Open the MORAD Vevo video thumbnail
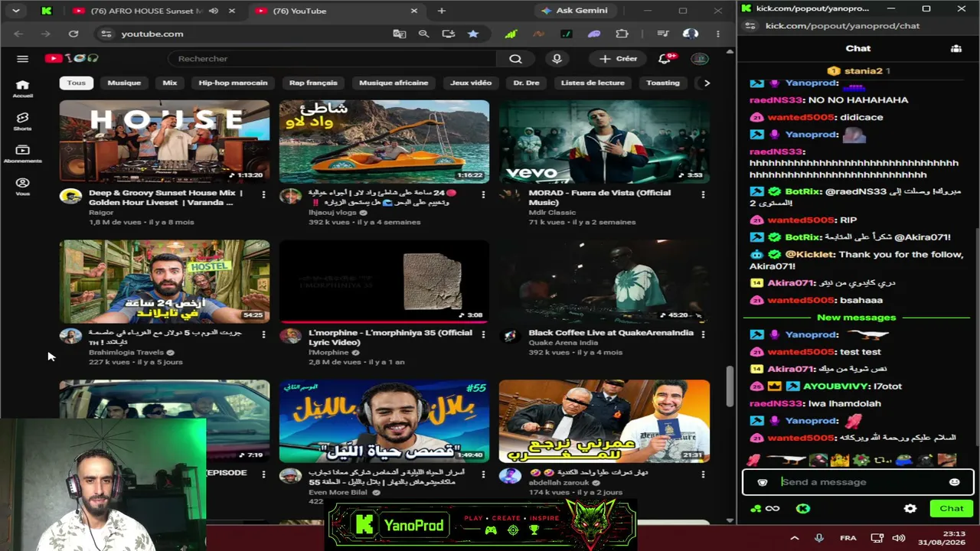This screenshot has height=551, width=980. pos(604,142)
